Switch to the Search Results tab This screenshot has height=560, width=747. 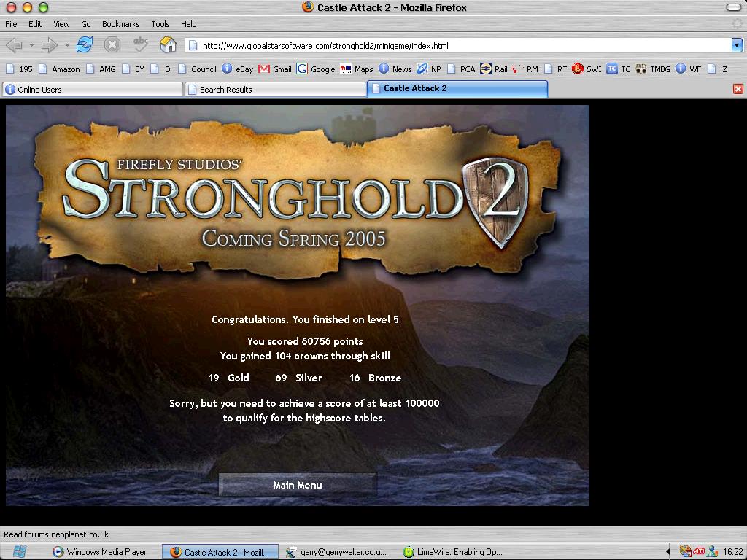276,90
